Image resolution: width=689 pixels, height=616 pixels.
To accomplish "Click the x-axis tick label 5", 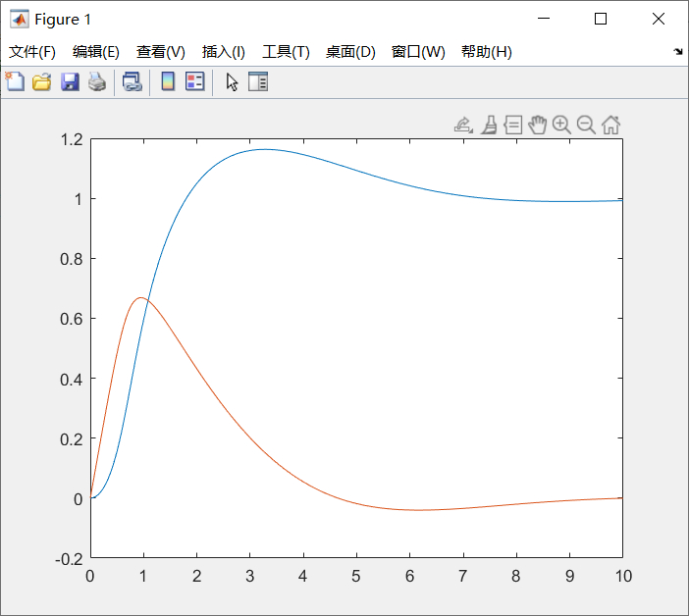I will 356,576.
